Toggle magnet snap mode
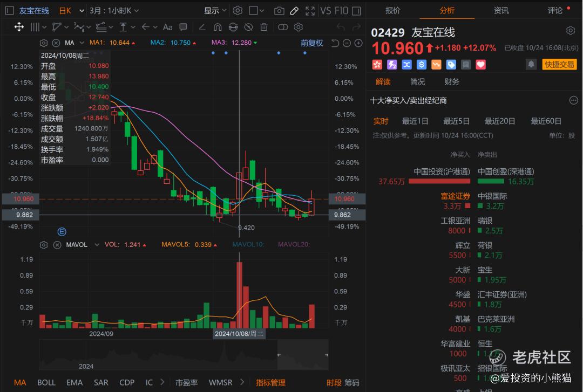Image resolution: width=583 pixels, height=392 pixels. click(218, 27)
